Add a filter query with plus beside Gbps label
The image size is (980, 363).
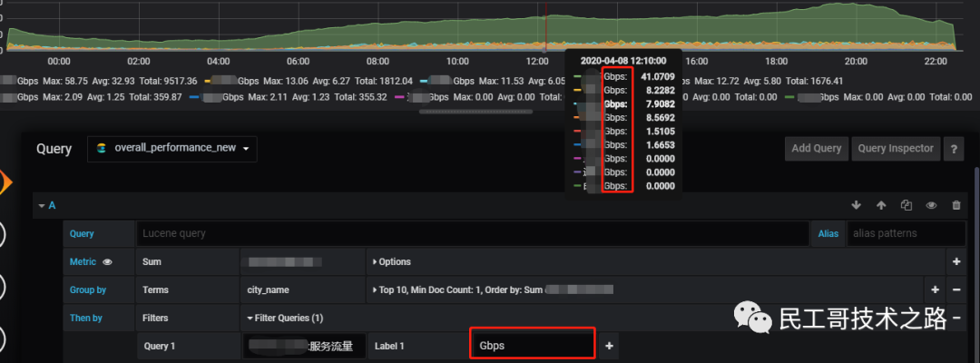(x=610, y=346)
